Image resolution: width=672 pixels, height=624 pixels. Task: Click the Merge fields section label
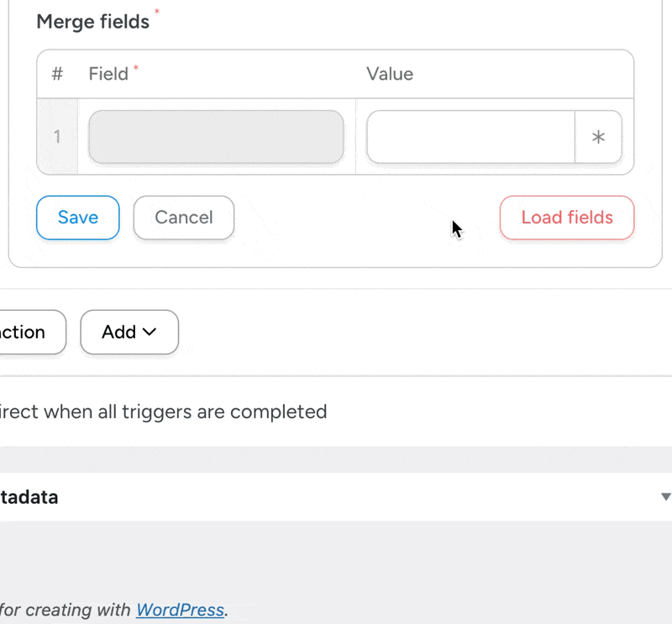92,22
